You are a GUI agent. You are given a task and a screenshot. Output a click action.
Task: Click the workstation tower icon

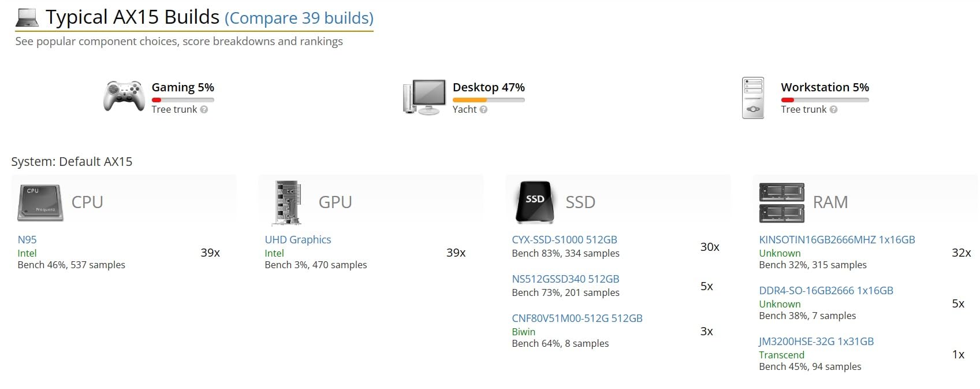click(x=753, y=98)
